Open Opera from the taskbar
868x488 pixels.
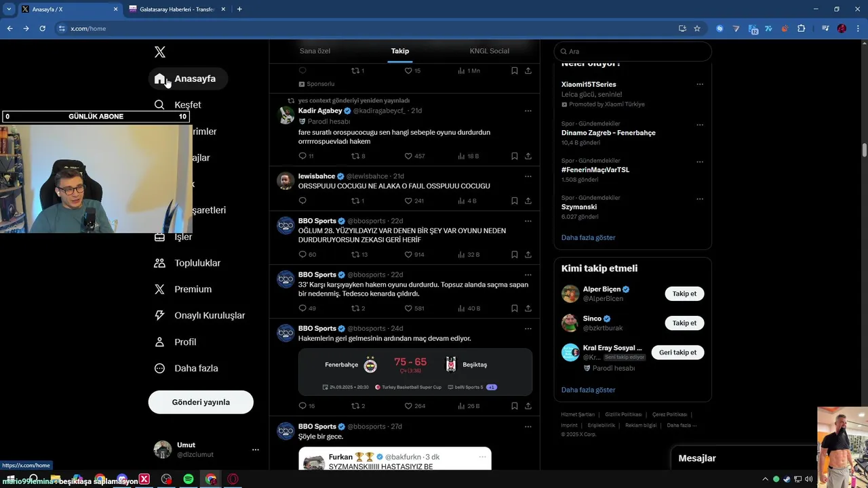pos(233,479)
